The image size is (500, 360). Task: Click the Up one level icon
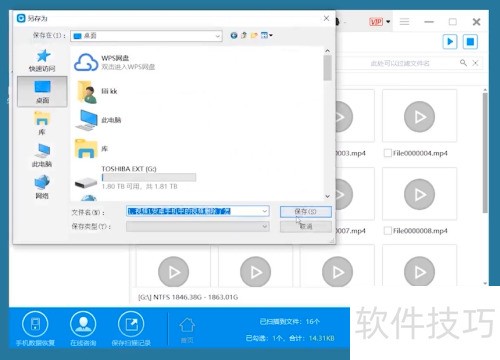tap(244, 35)
